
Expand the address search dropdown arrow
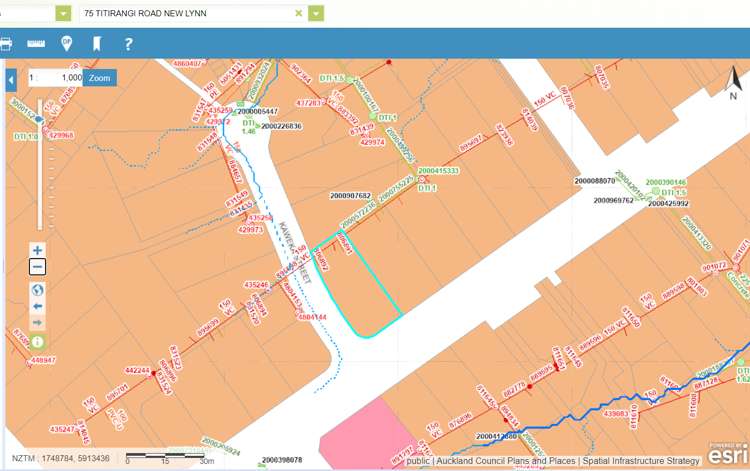317,13
